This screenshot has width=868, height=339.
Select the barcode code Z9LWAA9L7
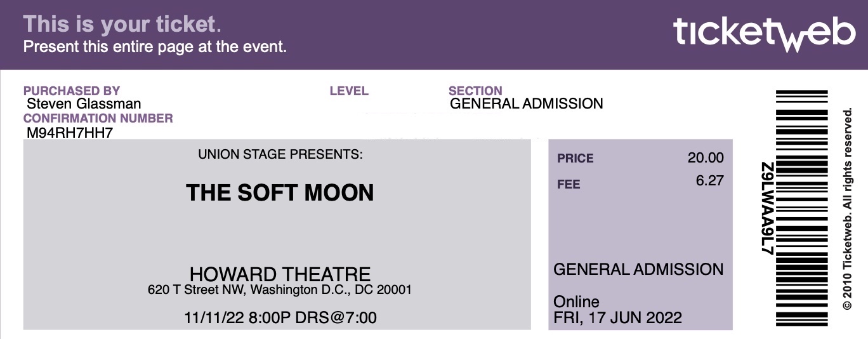click(x=767, y=209)
